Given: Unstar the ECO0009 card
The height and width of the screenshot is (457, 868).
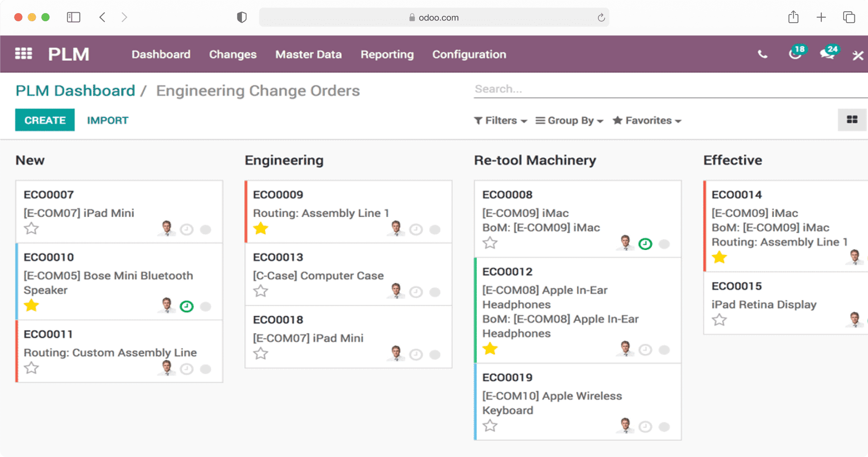Looking at the screenshot, I should click(261, 229).
